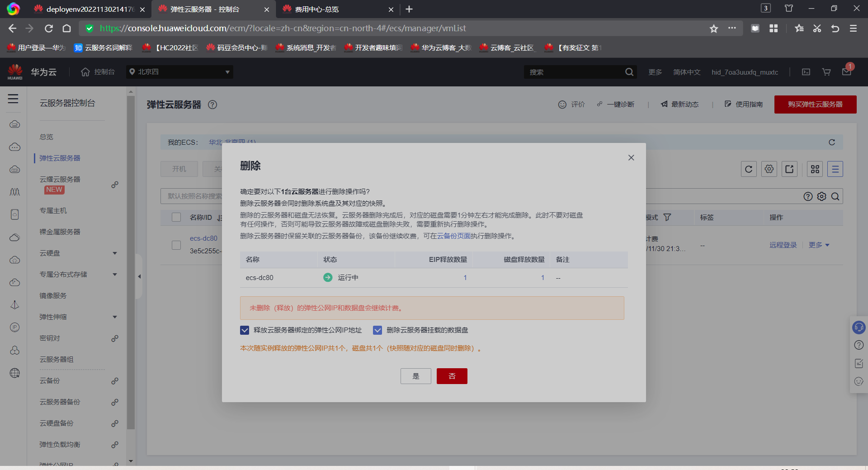Select 弹性云服务器 in sidebar
This screenshot has height=470, width=868.
[60, 158]
